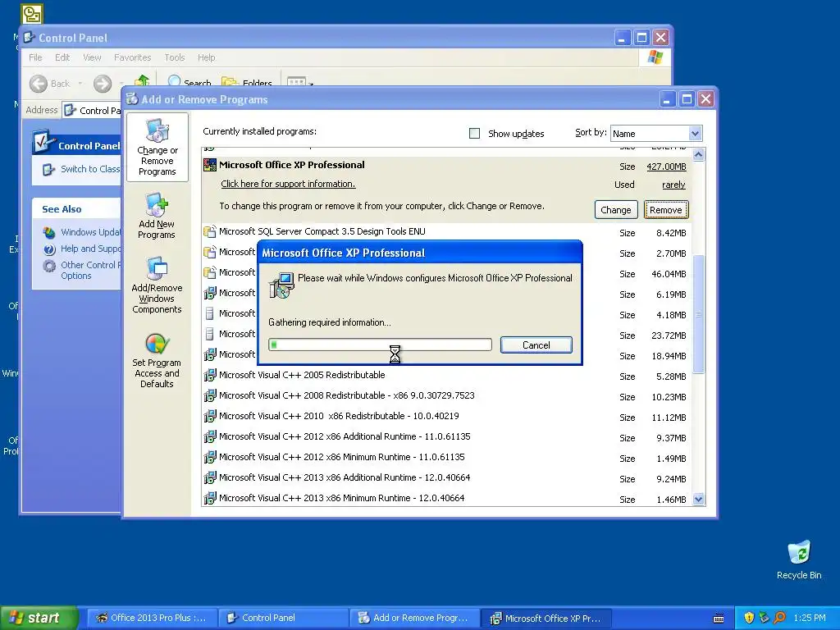Click the Visual C++ 2013 Additional Runtime icon
840x630 pixels.
(x=210, y=477)
